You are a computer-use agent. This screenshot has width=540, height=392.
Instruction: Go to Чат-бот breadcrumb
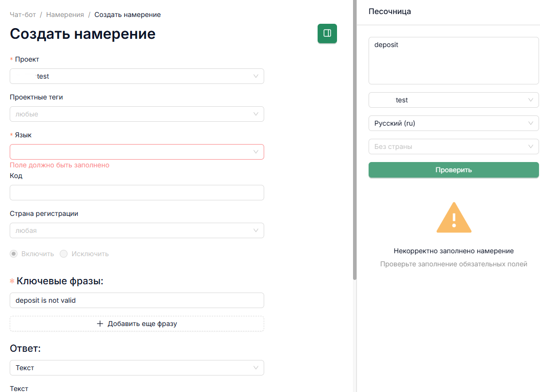pyautogui.click(x=23, y=15)
